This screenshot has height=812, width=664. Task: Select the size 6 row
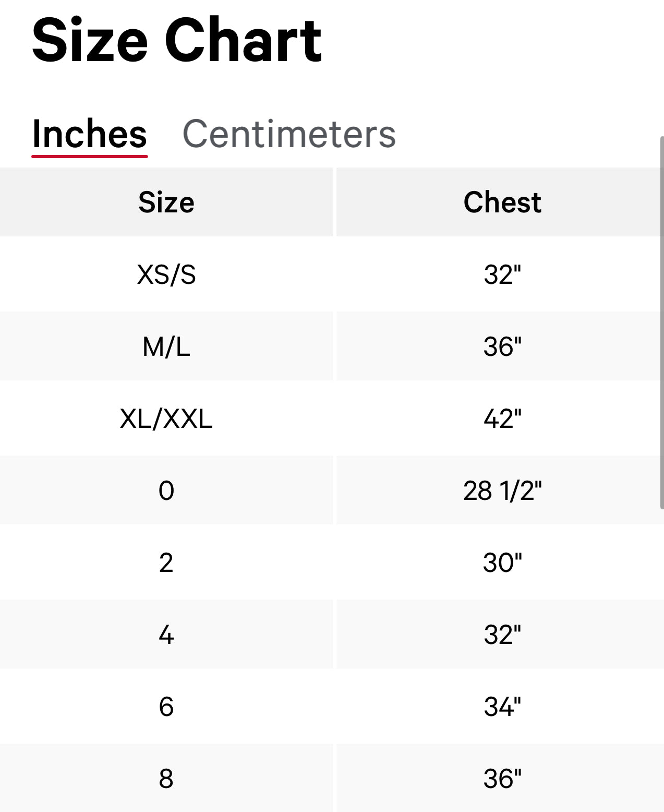coord(166,707)
